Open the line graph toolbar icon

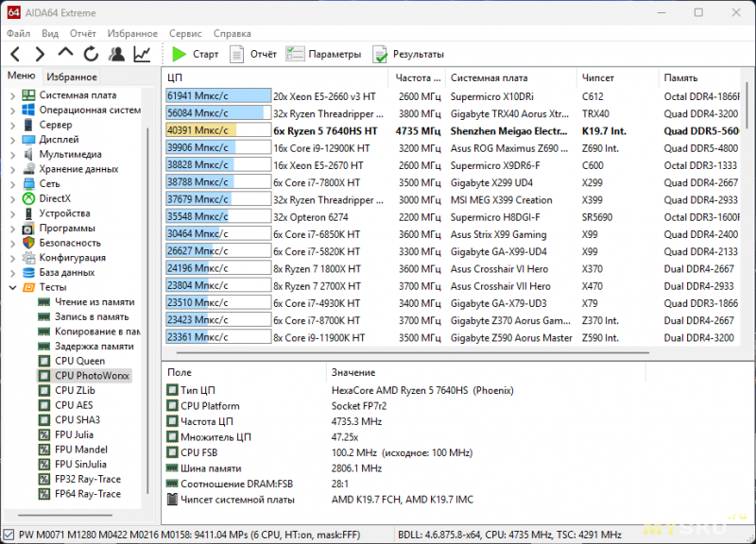[143, 54]
